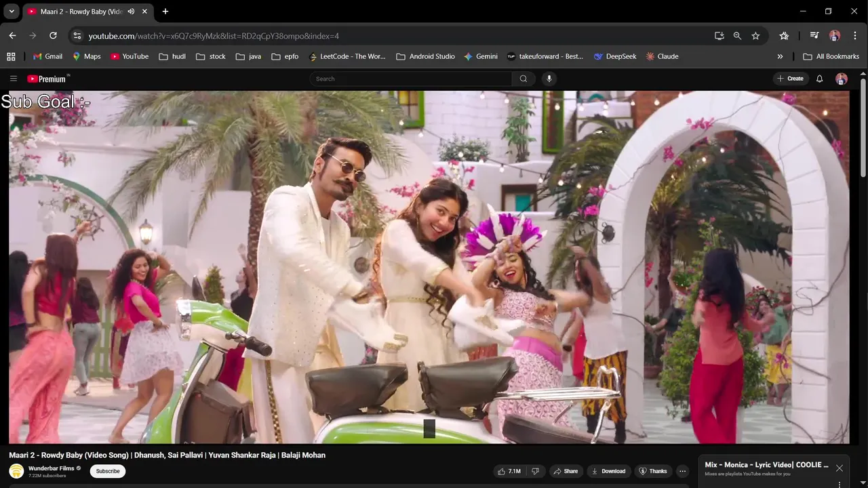Open a new browser tab

[165, 12]
